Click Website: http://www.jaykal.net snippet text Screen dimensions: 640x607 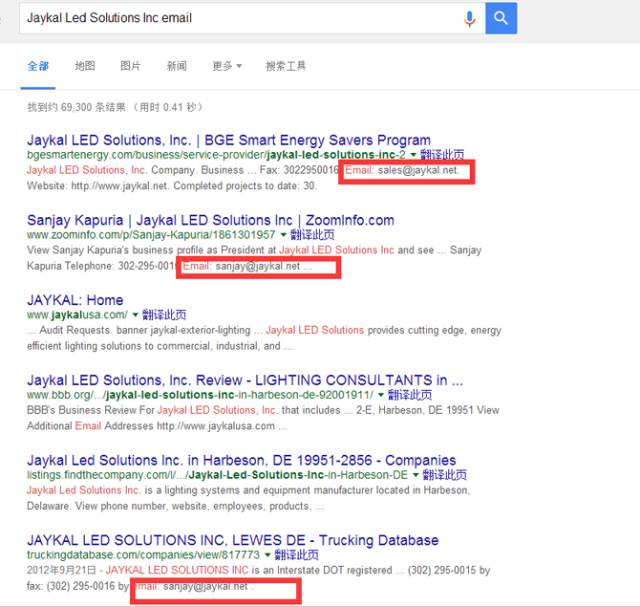98,186
